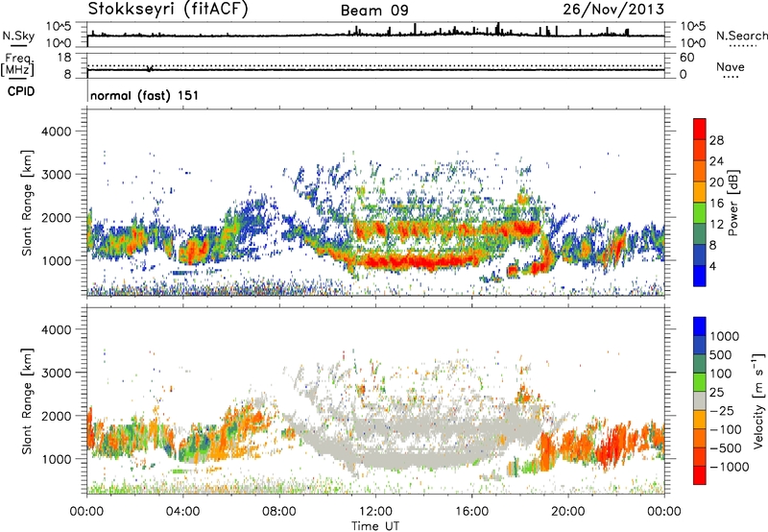Click the red bottom of the velocity colorbar

[x=700, y=475]
